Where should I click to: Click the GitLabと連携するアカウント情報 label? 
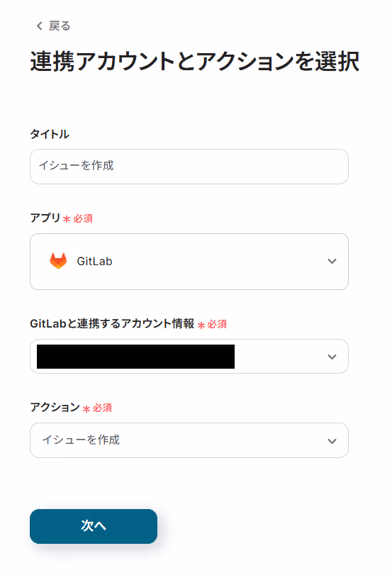[x=112, y=323]
